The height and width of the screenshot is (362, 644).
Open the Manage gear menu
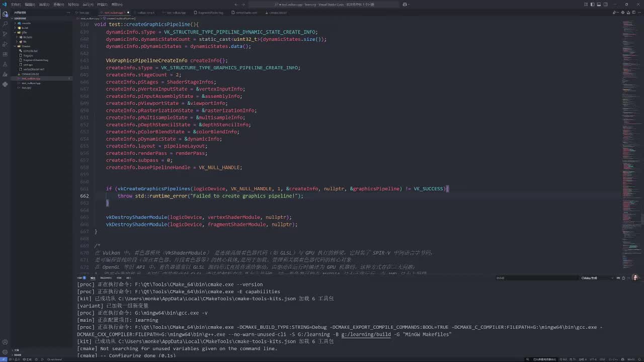click(x=5, y=353)
